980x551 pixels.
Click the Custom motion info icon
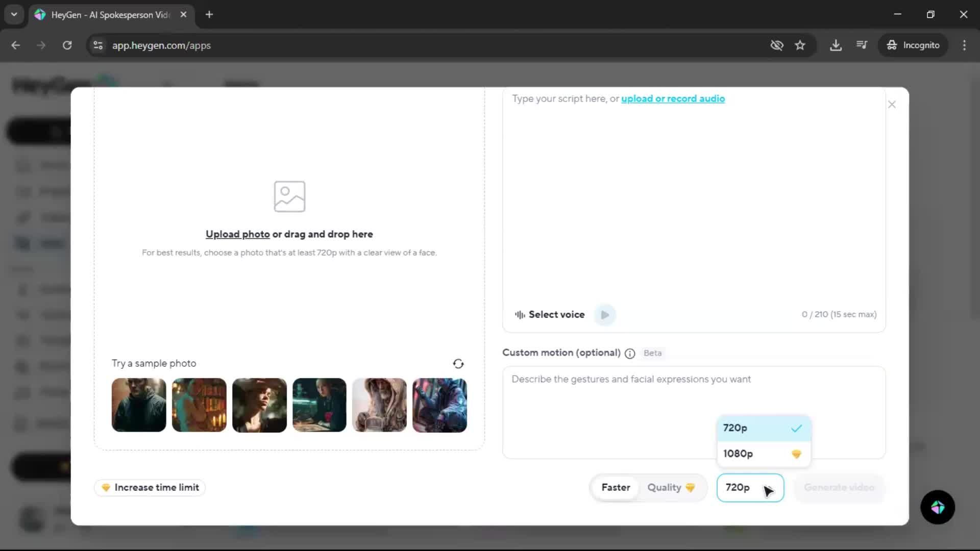click(630, 354)
